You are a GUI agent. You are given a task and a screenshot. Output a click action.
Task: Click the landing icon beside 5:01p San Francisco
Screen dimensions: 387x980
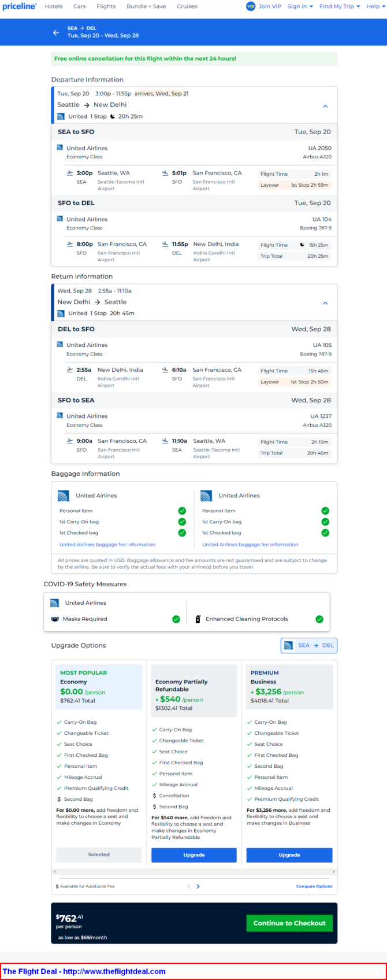[x=165, y=173]
